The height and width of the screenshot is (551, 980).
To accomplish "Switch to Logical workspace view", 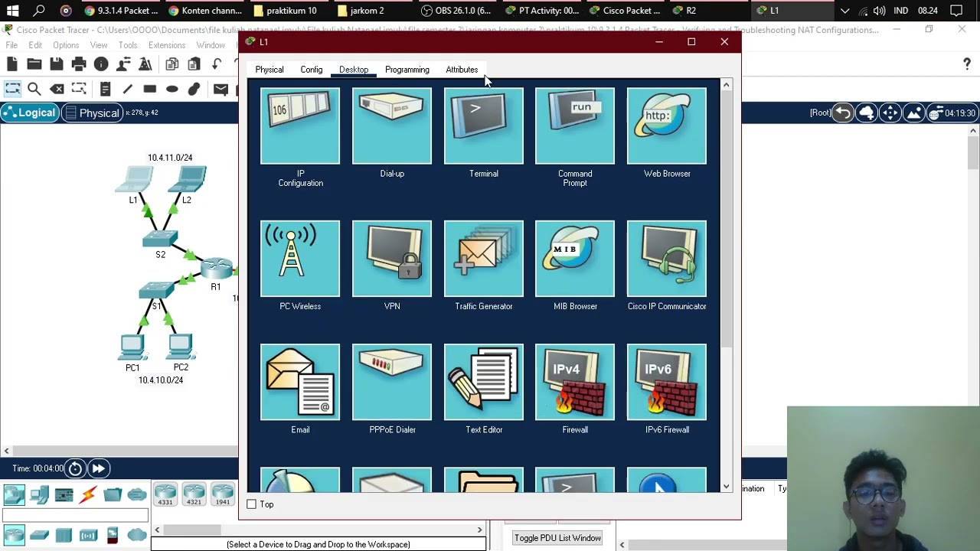I will [30, 112].
